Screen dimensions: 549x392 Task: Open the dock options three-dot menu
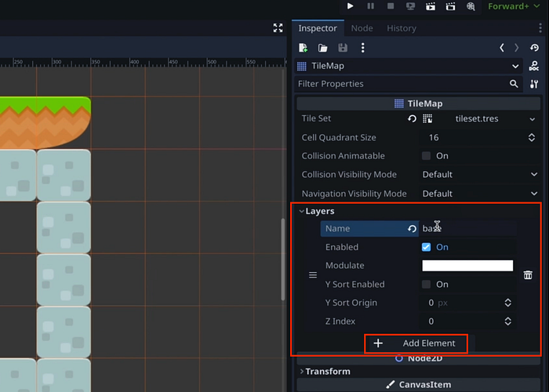coord(540,28)
